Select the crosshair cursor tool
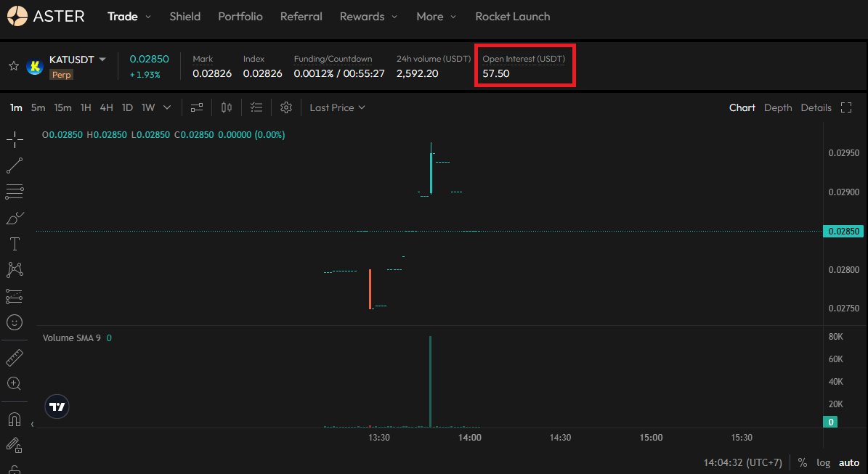This screenshot has height=474, width=868. pyautogui.click(x=15, y=140)
